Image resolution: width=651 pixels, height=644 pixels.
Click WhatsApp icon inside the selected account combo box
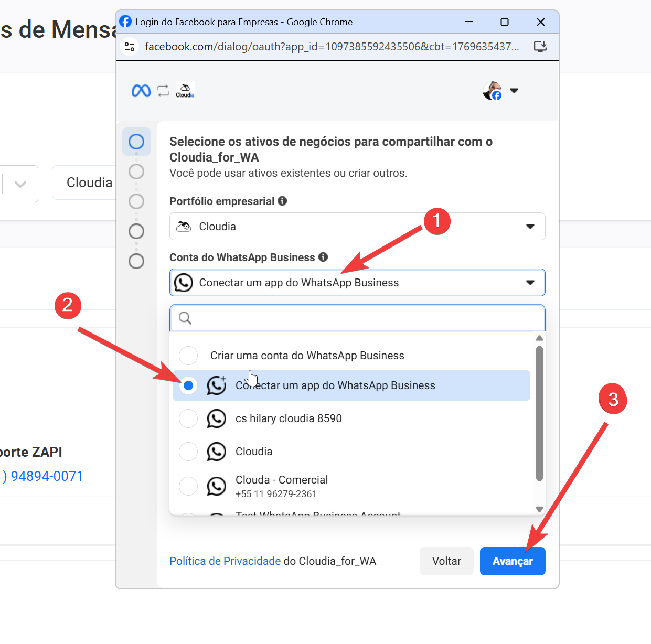pyautogui.click(x=184, y=283)
